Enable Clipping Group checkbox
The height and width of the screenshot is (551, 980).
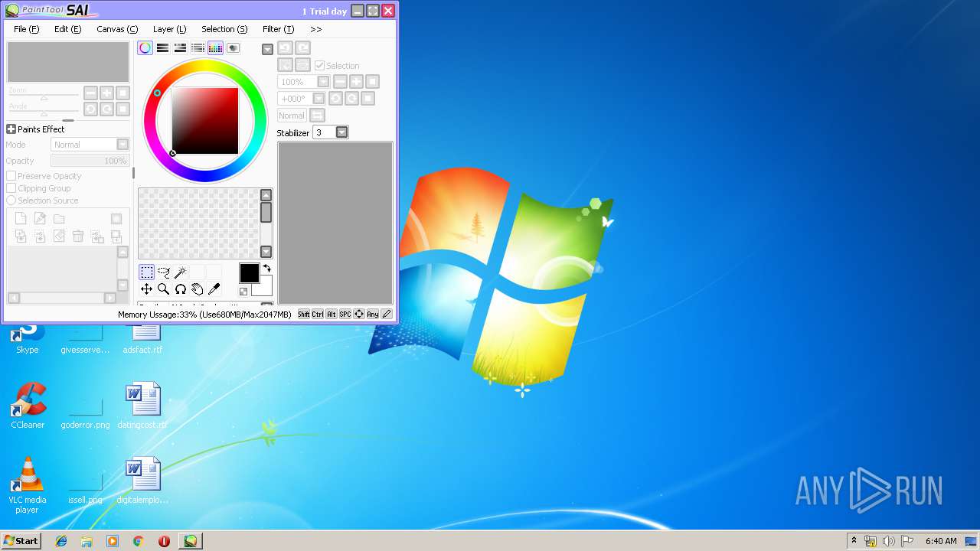pyautogui.click(x=11, y=188)
